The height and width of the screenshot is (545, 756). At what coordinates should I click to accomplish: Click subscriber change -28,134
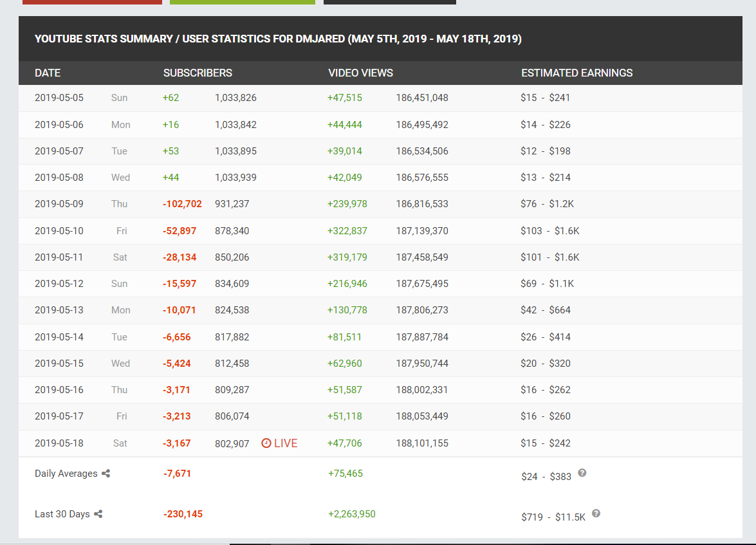pyautogui.click(x=180, y=257)
